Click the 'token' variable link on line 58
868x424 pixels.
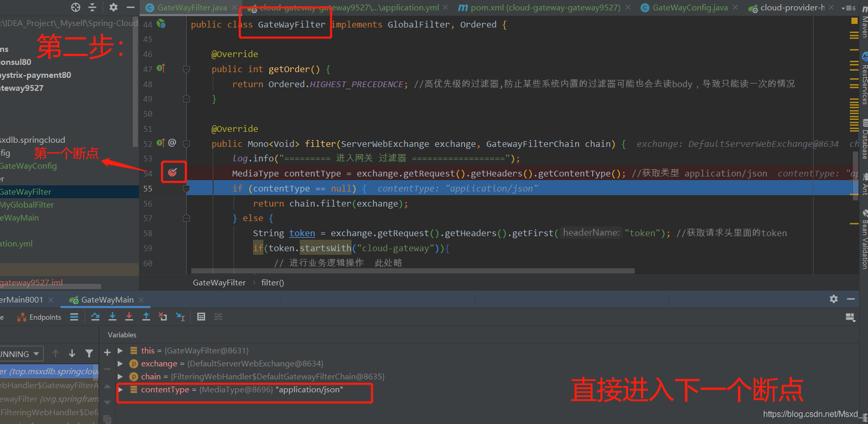coord(302,234)
